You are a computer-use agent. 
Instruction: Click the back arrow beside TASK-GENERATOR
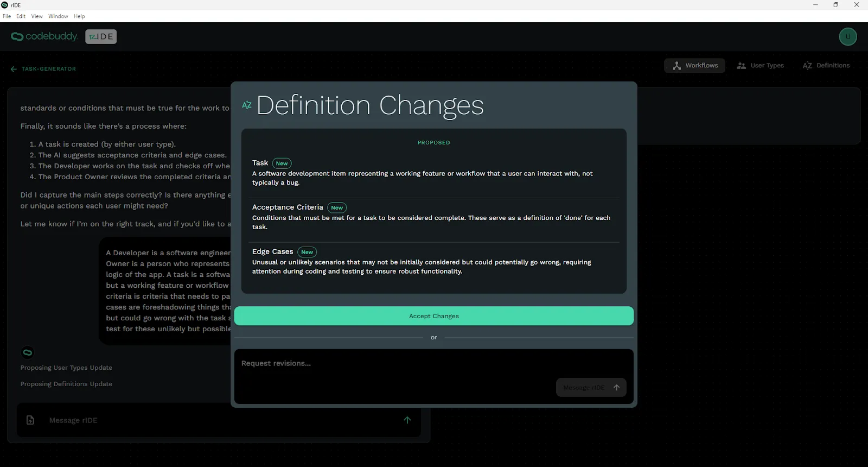(14, 69)
